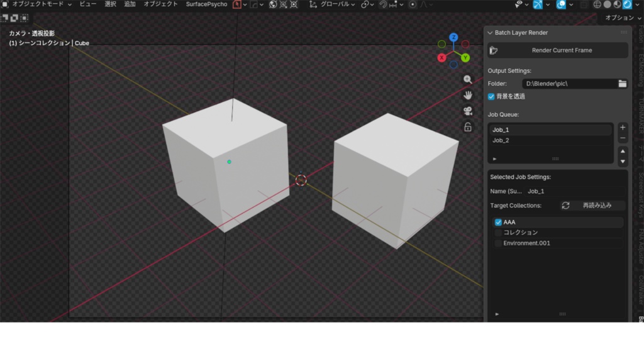Toggle the X-ray button
Image resolution: width=644 pixels, height=349 pixels.
coord(584,4)
